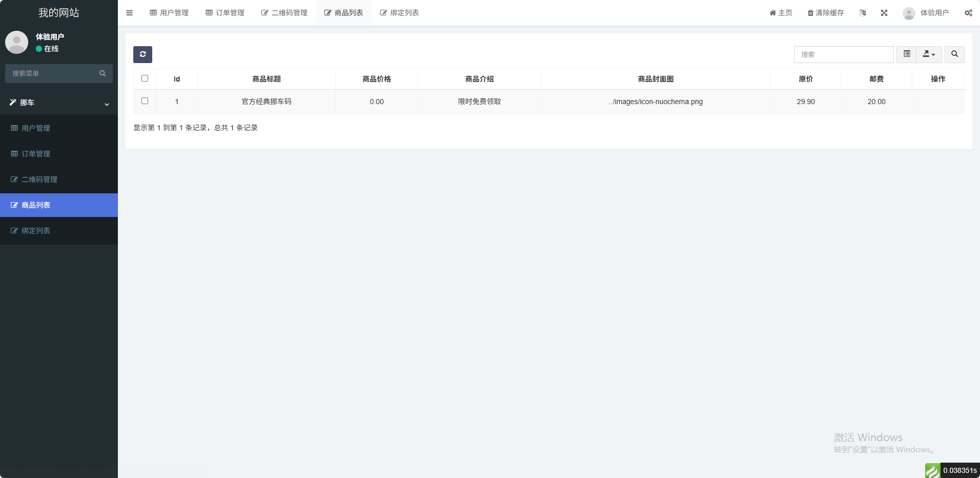
Task: Check the checkbox for row 1
Action: 145,101
